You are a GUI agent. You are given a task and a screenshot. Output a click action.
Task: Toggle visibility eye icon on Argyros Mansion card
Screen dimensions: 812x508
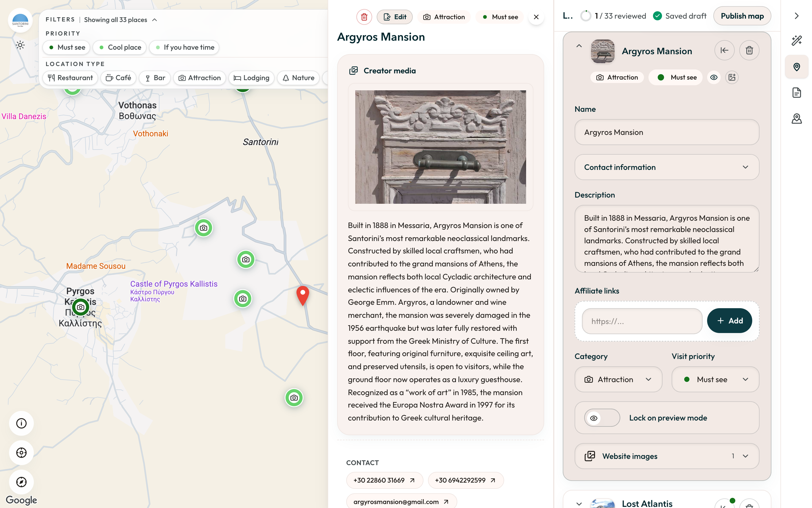pyautogui.click(x=714, y=77)
